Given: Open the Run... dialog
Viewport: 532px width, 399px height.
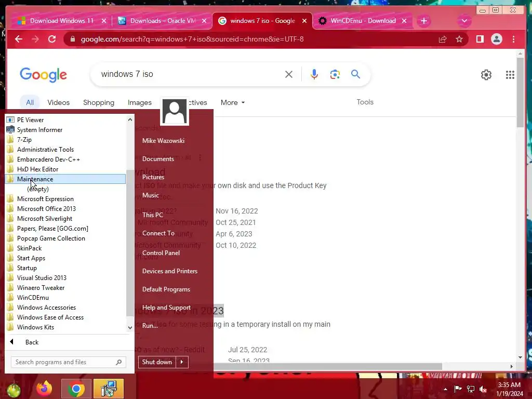Looking at the screenshot, I should pyautogui.click(x=150, y=325).
